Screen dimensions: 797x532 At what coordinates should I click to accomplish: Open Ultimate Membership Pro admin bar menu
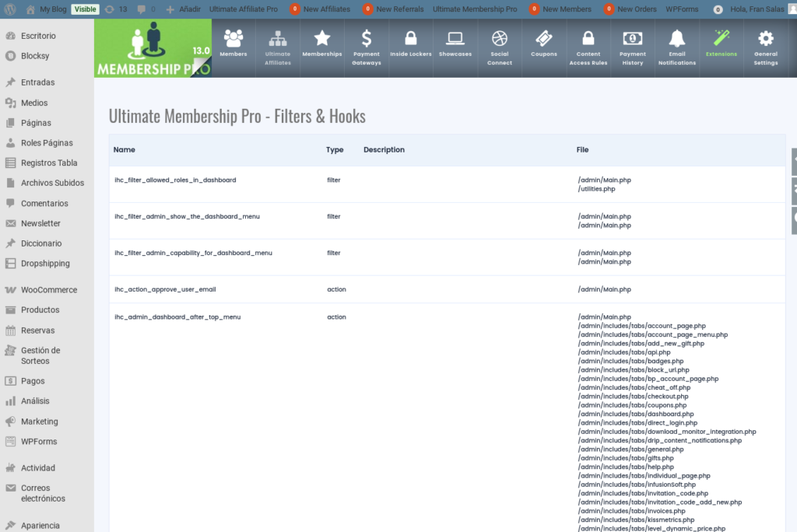tap(475, 9)
